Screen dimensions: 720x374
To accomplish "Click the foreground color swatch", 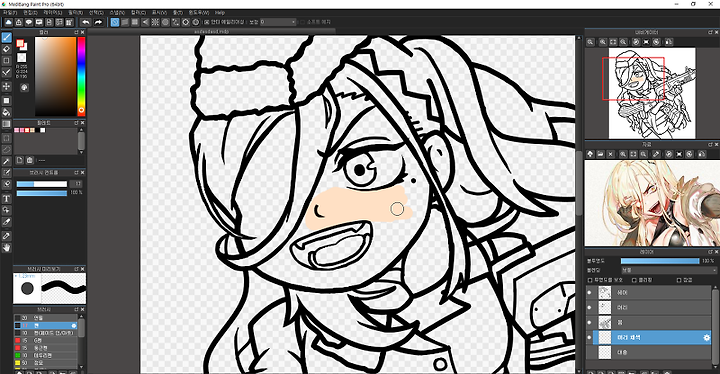I will point(20,43).
